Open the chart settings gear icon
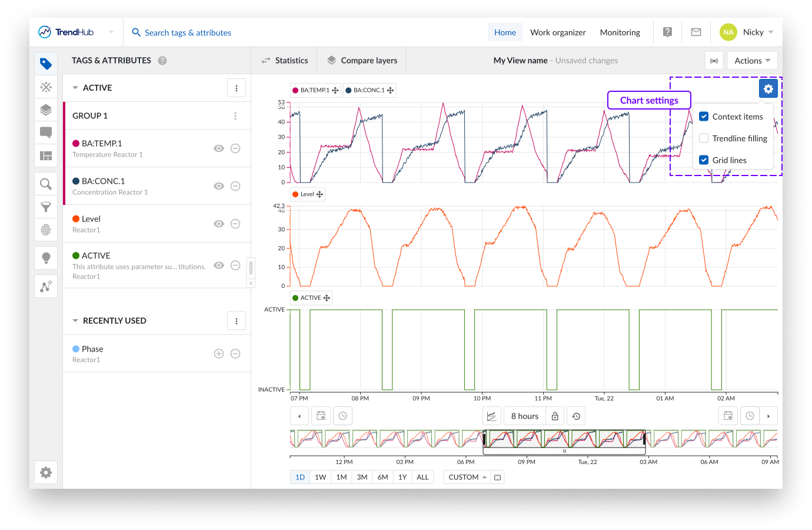The image size is (812, 530). (768, 89)
